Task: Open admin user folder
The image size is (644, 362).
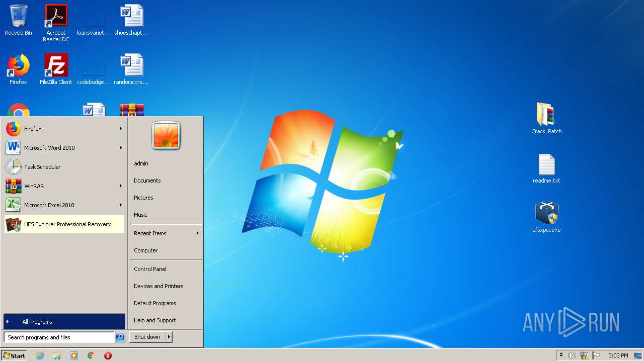Action: pos(141,163)
